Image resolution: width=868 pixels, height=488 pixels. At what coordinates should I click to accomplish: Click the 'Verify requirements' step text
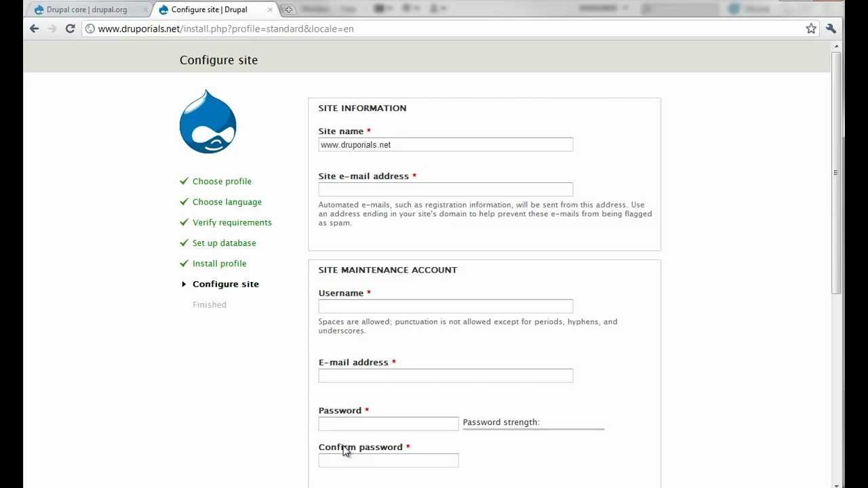point(232,222)
